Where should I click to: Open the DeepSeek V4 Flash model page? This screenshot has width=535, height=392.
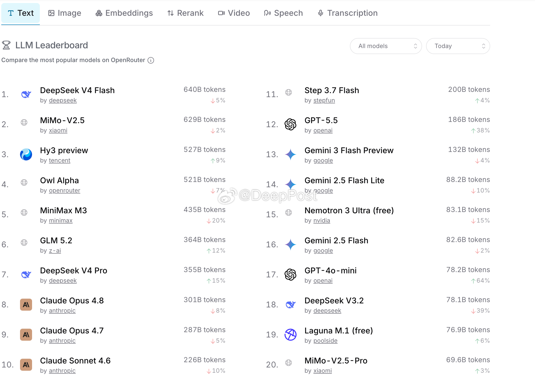coord(77,90)
